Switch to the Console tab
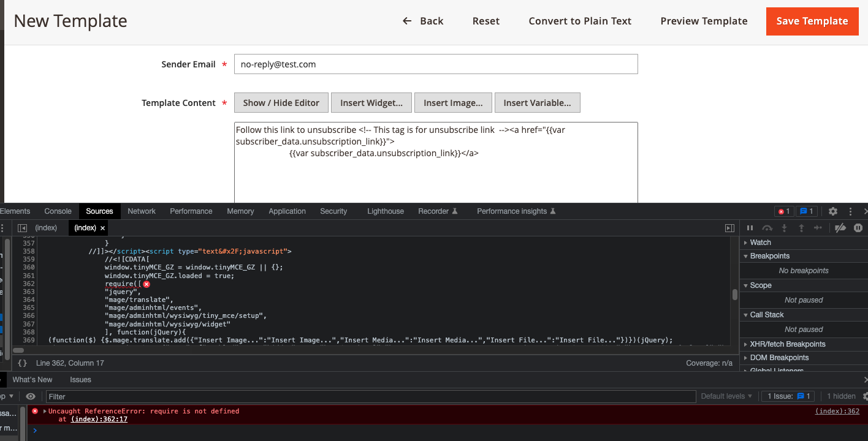 pos(58,211)
